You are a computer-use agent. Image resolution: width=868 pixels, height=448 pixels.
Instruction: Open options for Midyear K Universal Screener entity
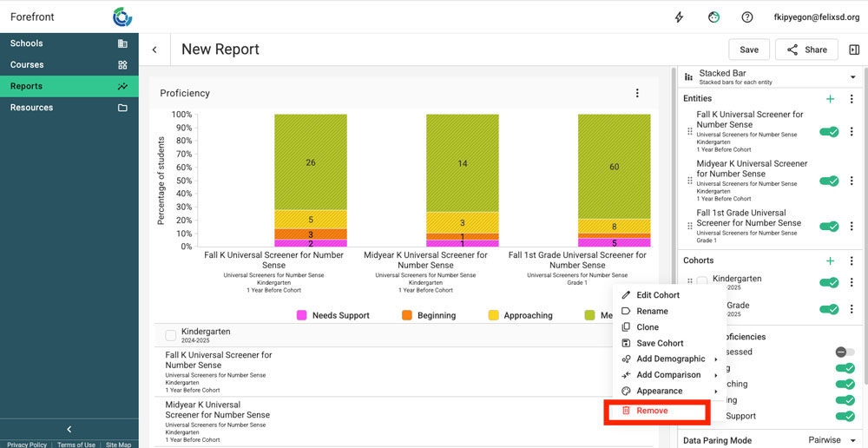click(852, 181)
